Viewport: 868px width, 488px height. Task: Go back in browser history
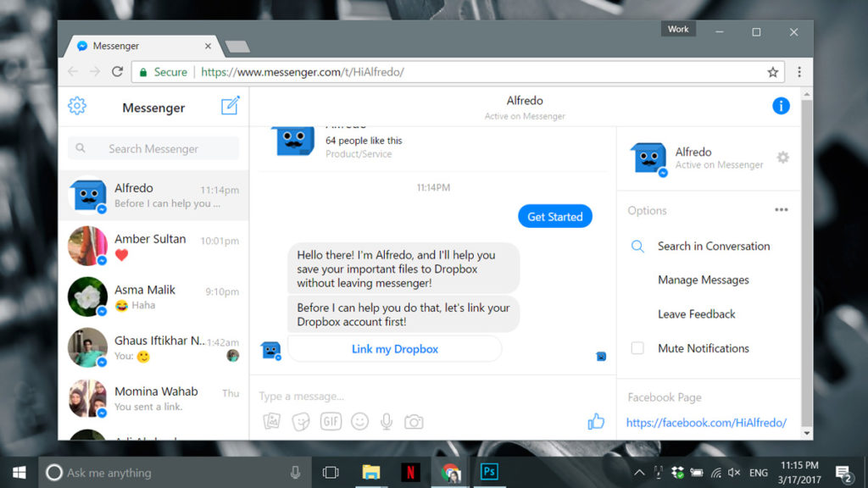point(73,72)
